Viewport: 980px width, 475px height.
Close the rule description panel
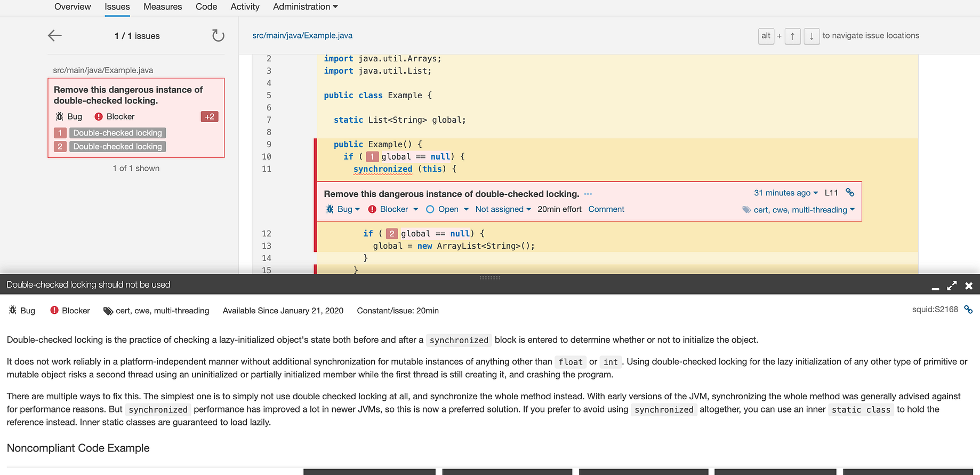click(x=969, y=286)
